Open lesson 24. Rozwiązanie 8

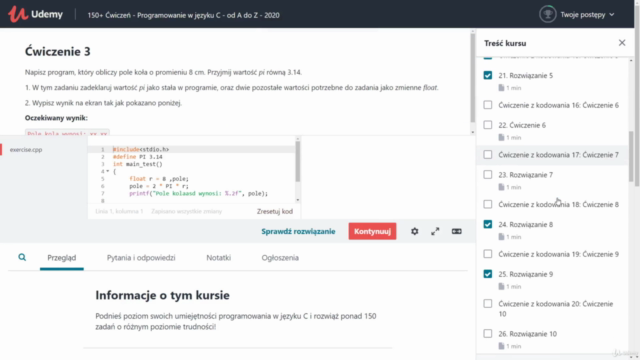(526, 224)
